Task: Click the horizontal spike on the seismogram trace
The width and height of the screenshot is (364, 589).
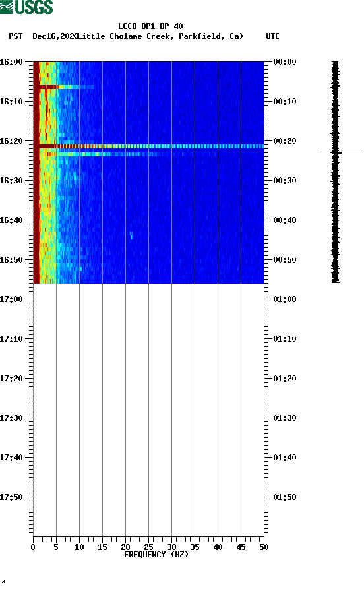Action: 338,148
